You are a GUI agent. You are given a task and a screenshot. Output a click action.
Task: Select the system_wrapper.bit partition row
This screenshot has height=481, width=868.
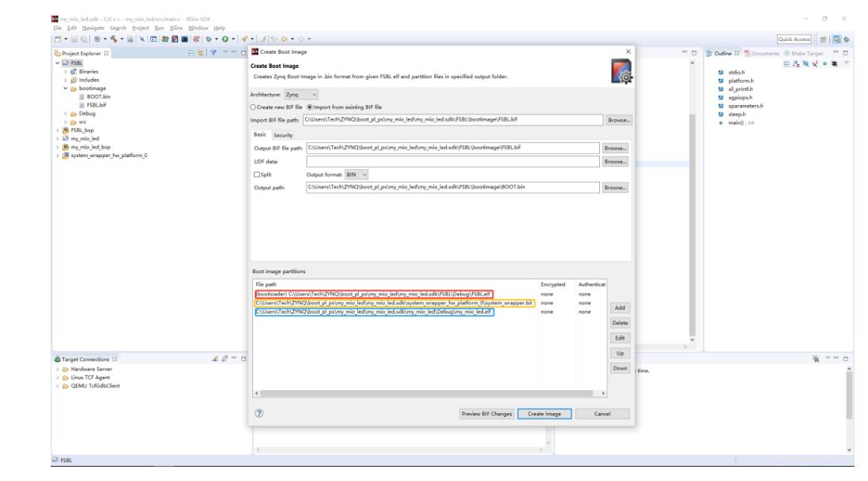pyautogui.click(x=394, y=303)
